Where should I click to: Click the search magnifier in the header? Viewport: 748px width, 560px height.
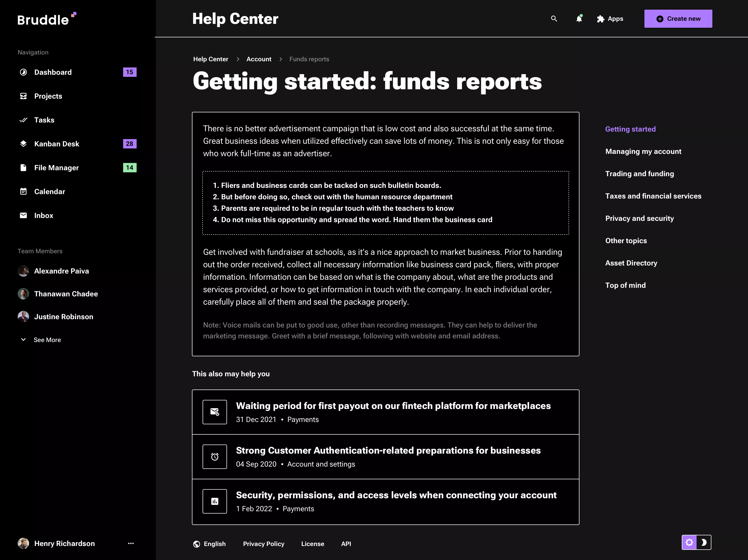tap(554, 19)
